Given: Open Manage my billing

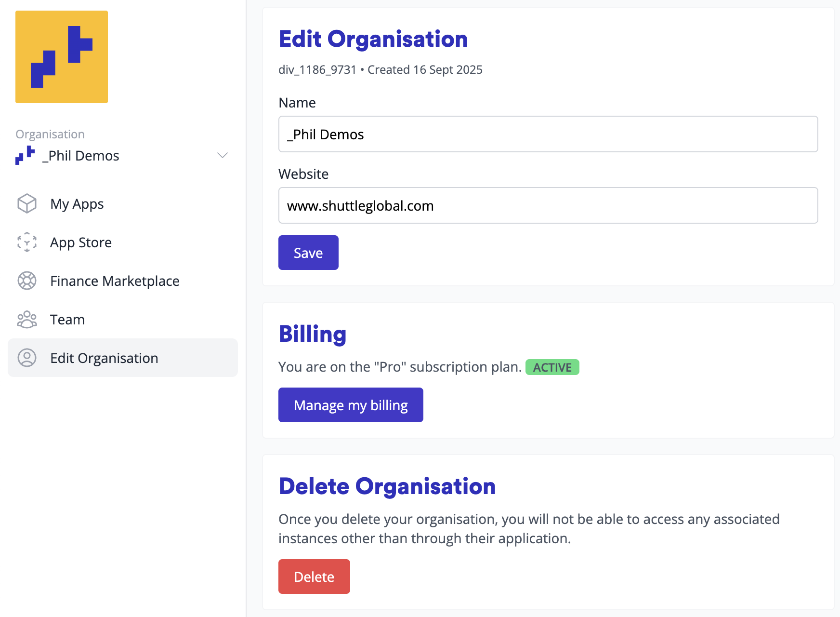Looking at the screenshot, I should pyautogui.click(x=351, y=405).
